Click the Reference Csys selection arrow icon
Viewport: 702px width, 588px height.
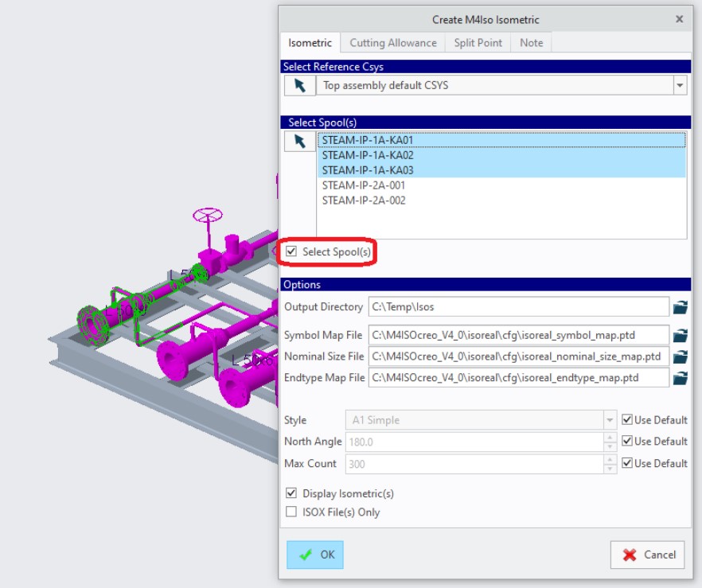coord(299,85)
